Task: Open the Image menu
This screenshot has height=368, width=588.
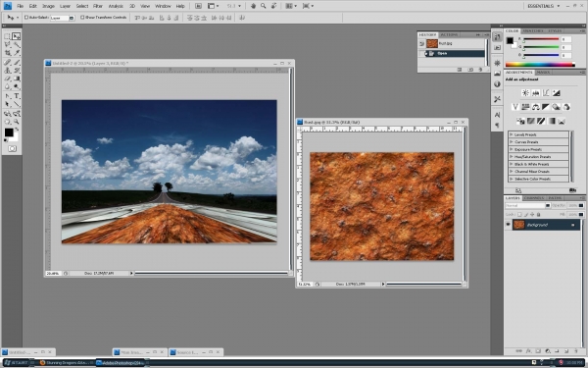Action: click(48, 6)
